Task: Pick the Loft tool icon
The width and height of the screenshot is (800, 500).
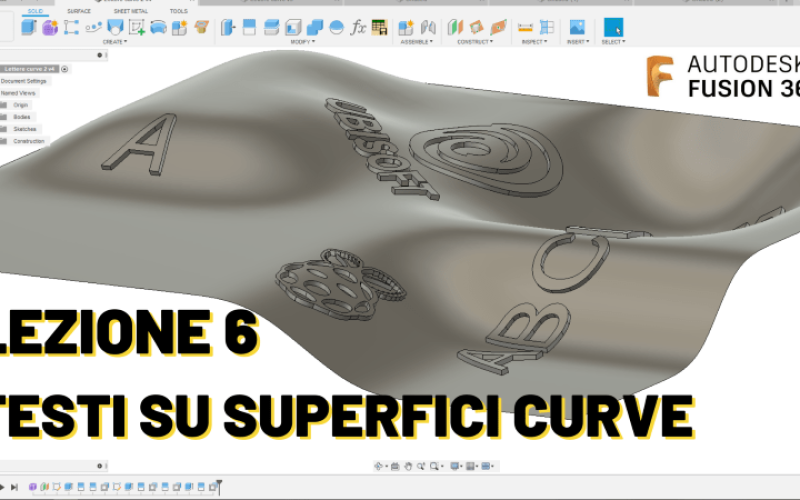Action: click(x=115, y=27)
